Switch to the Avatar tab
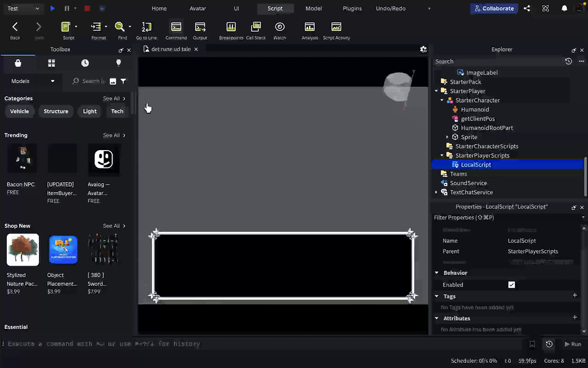The image size is (588, 368). (198, 8)
